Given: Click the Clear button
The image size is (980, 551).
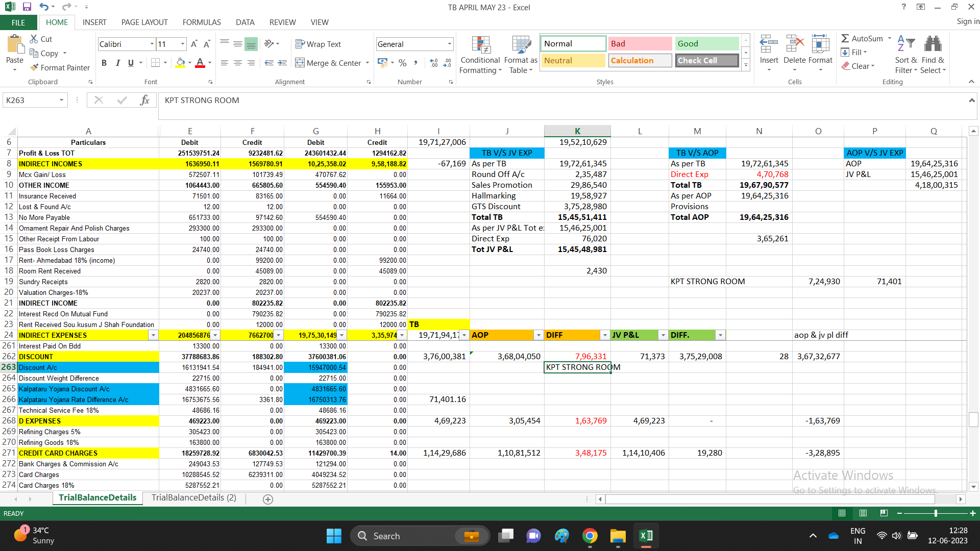Looking at the screenshot, I should tap(857, 66).
